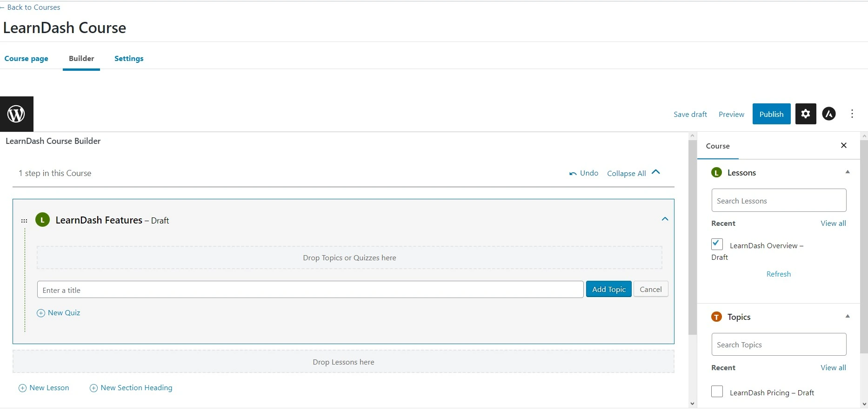
Task: Collapse the Topics sidebar section
Action: click(848, 316)
